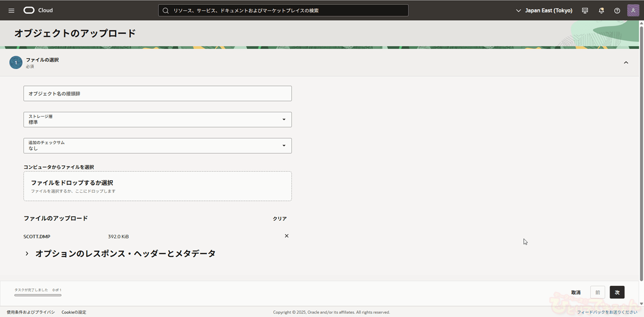Click the Oracle Cloud logo

(x=38, y=11)
